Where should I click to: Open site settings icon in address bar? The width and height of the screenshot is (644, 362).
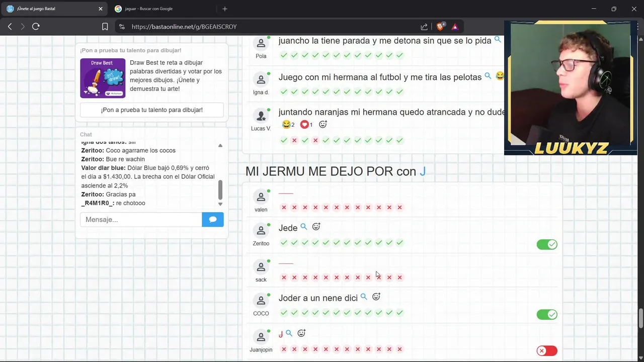[121, 27]
